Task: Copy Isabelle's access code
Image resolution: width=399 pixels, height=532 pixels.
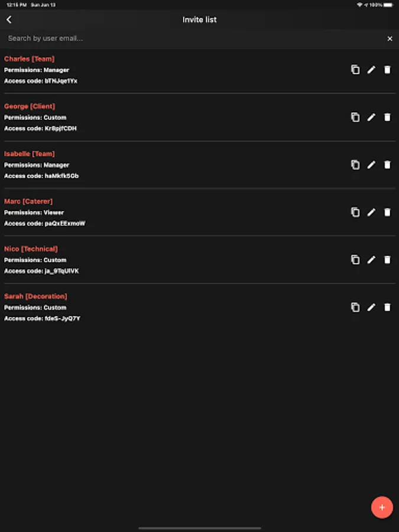Action: click(355, 164)
